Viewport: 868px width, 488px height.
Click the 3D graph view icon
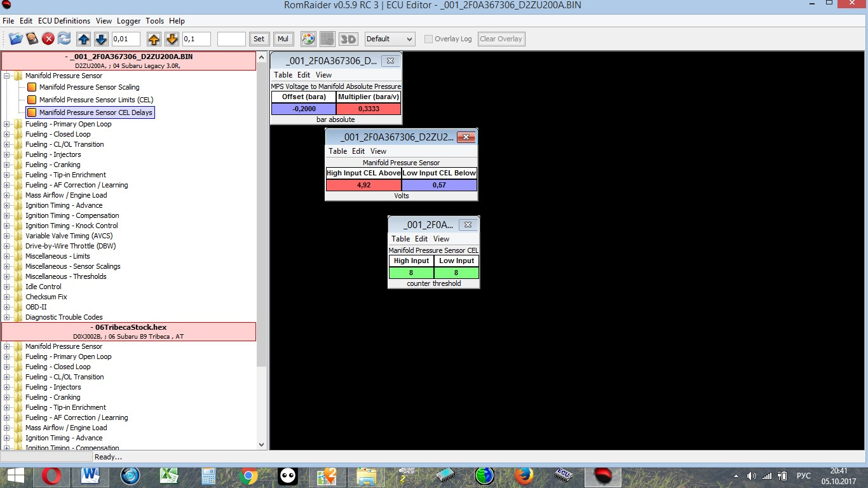pyautogui.click(x=348, y=39)
